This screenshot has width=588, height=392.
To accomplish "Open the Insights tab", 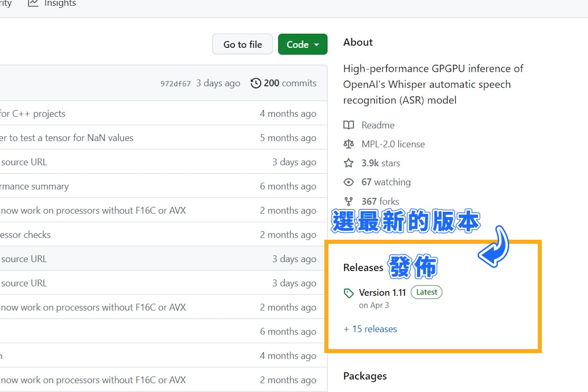I will pyautogui.click(x=52, y=3).
